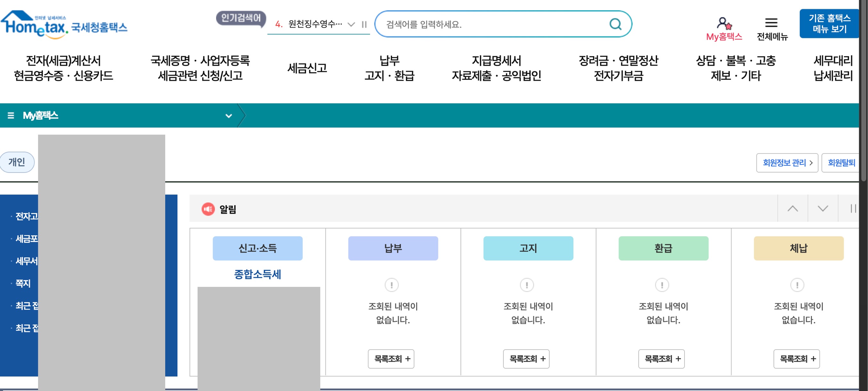
Task: Open My홈택스 user icon
Action: click(x=724, y=24)
